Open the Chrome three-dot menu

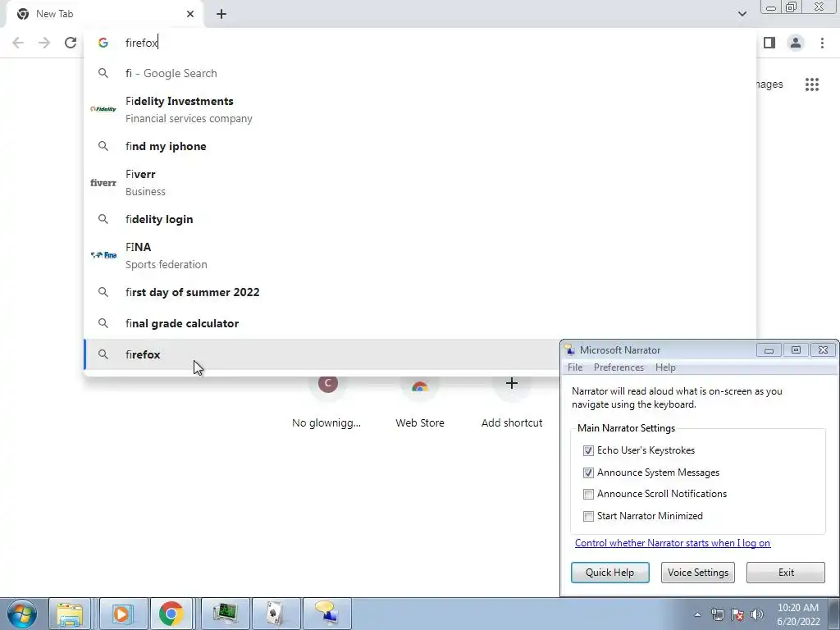click(822, 43)
